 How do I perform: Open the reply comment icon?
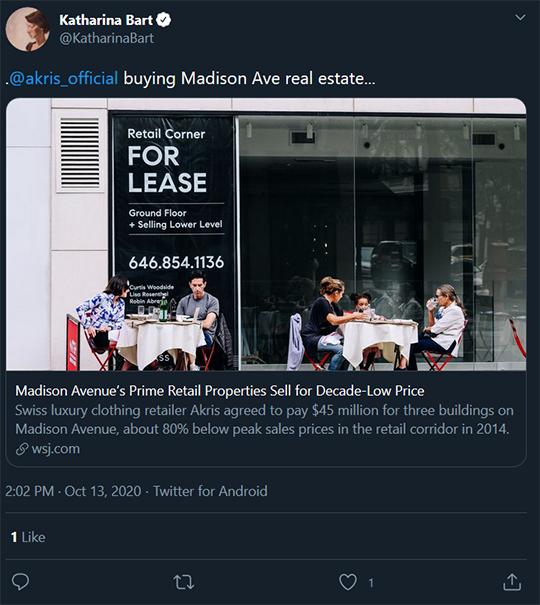pyautogui.click(x=20, y=581)
